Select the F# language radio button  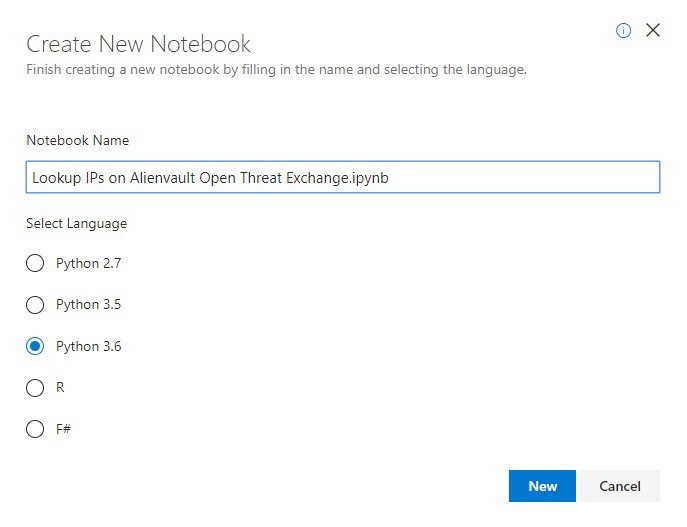click(35, 429)
